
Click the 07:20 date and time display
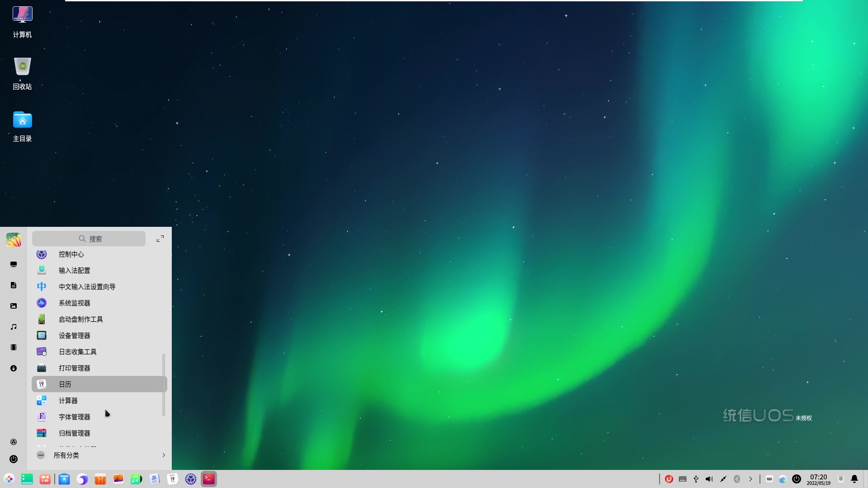point(818,479)
